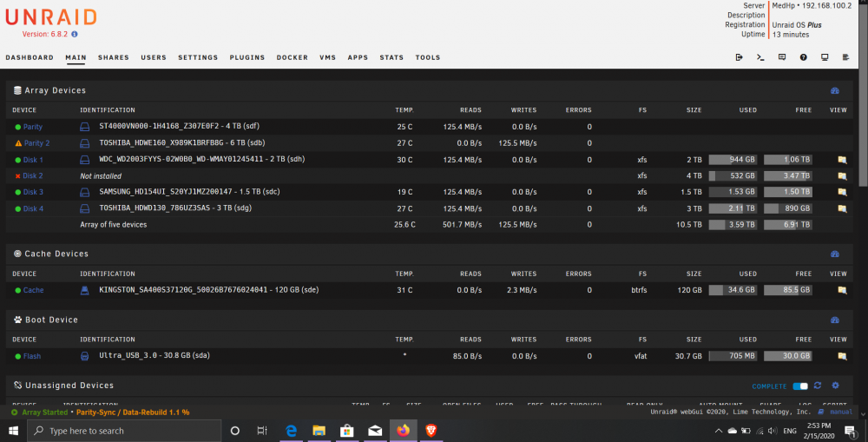Viewport: 868px width, 442px height.
Task: Click the 'Array of five devices' row text
Action: 114,225
